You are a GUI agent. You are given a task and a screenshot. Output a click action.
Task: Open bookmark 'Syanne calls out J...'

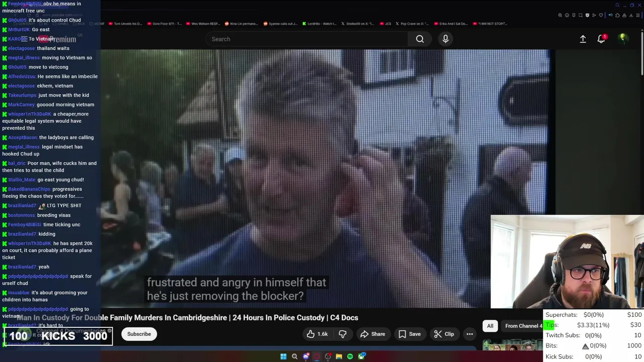click(x=280, y=24)
